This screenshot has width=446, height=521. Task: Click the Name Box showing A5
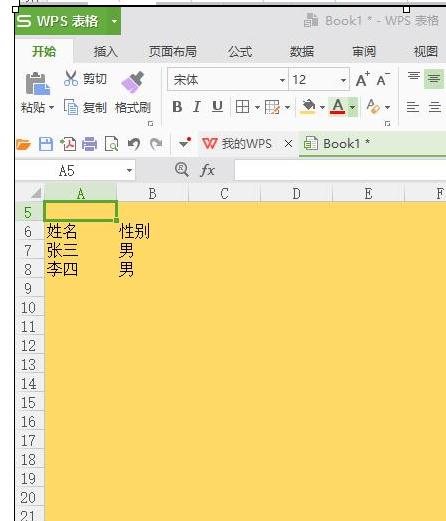[x=67, y=171]
